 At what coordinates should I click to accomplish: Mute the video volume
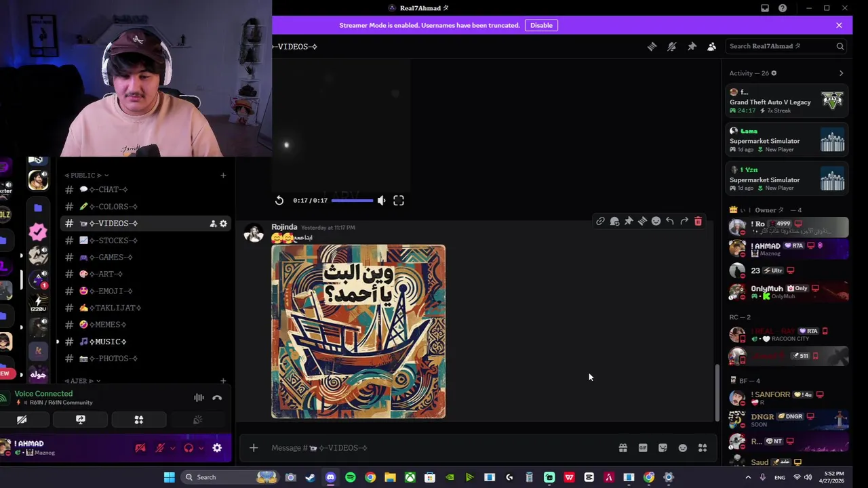(x=382, y=200)
